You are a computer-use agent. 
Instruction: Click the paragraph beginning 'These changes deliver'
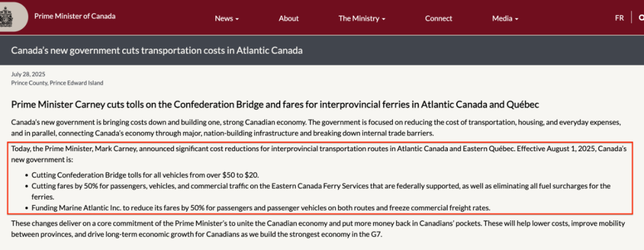tap(318, 230)
